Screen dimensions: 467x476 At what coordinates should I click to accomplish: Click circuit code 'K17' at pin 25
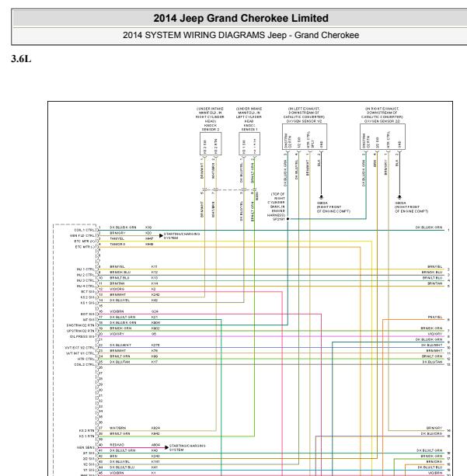155,362
